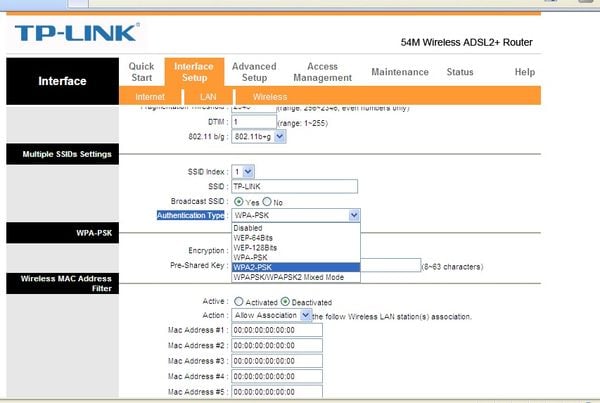The image size is (600, 403).
Task: Choose WEP-128Bits authentication option
Action: 296,248
